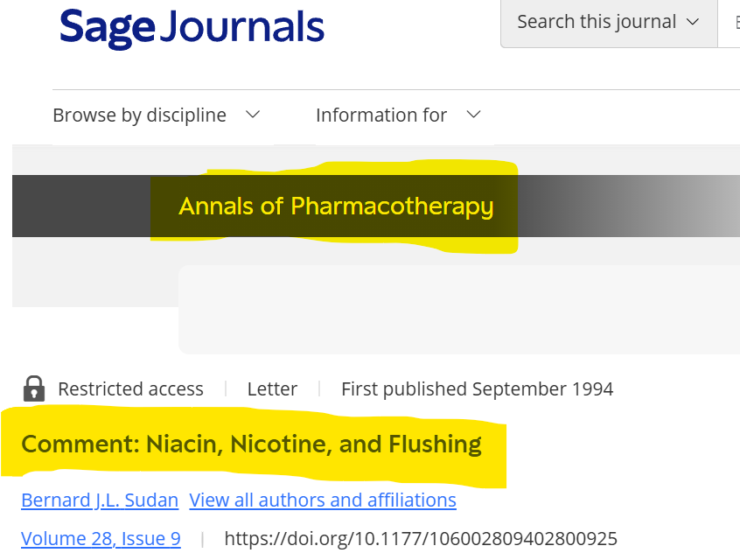This screenshot has width=740, height=560.
Task: Click the Sage Journals logo
Action: coord(192,28)
